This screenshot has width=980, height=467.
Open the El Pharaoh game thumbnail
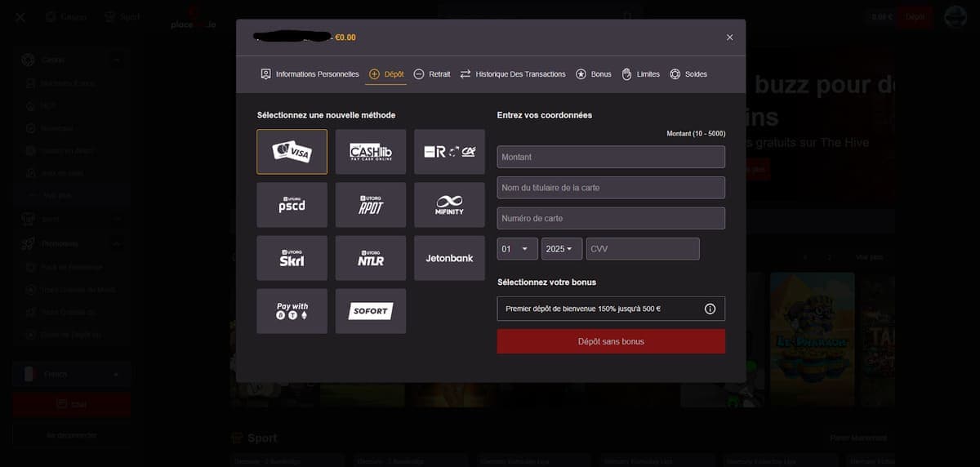(813, 339)
